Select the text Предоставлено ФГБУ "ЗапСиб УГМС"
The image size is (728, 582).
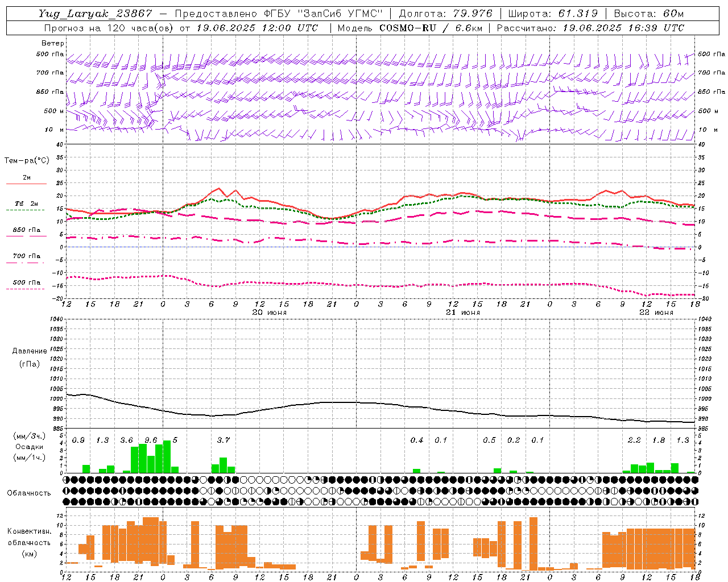tap(279, 14)
